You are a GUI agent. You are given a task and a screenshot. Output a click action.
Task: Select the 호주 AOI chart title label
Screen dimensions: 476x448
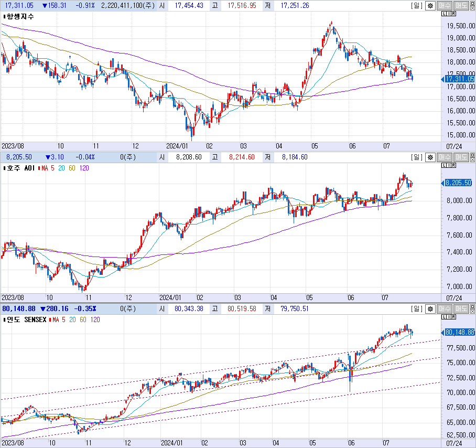pos(21,168)
